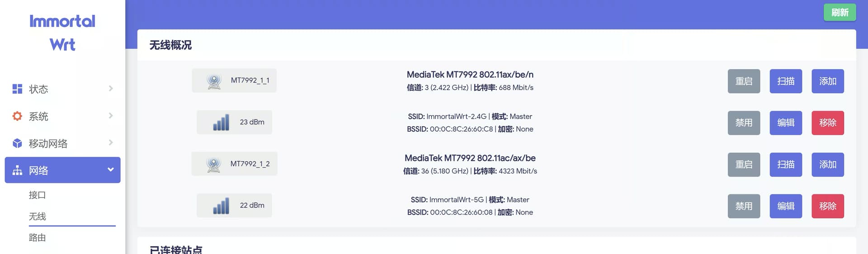Remove the ImmortalWrt-5G network with 移除
This screenshot has height=254, width=868.
[x=828, y=206]
